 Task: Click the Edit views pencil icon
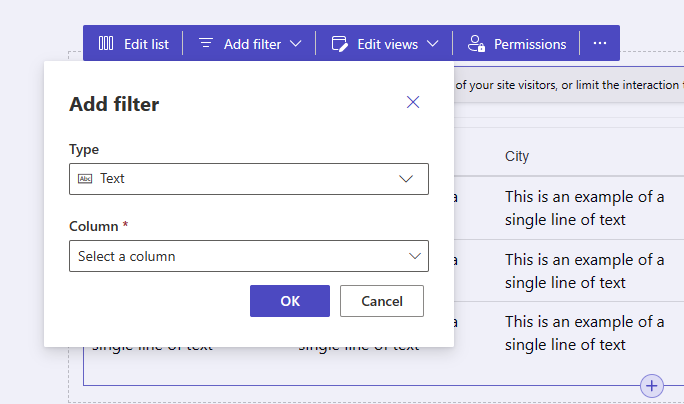[x=340, y=44]
